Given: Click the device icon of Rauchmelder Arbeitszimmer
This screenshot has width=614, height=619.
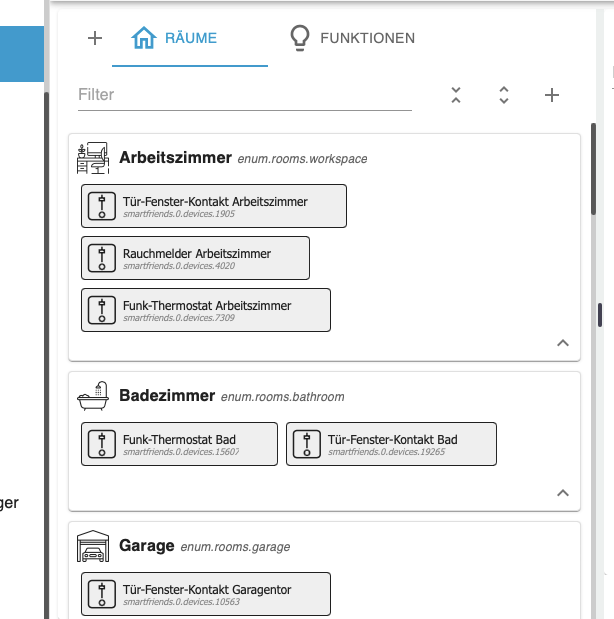Looking at the screenshot, I should (x=102, y=258).
